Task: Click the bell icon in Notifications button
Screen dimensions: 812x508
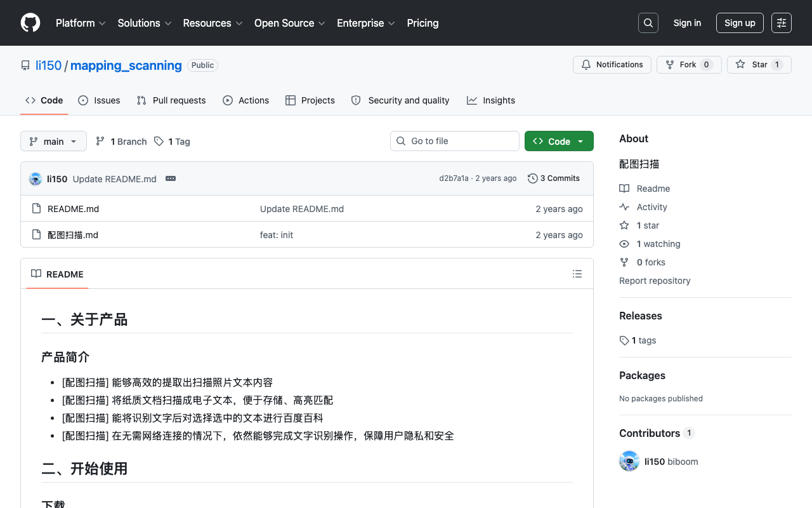Action: coord(586,65)
